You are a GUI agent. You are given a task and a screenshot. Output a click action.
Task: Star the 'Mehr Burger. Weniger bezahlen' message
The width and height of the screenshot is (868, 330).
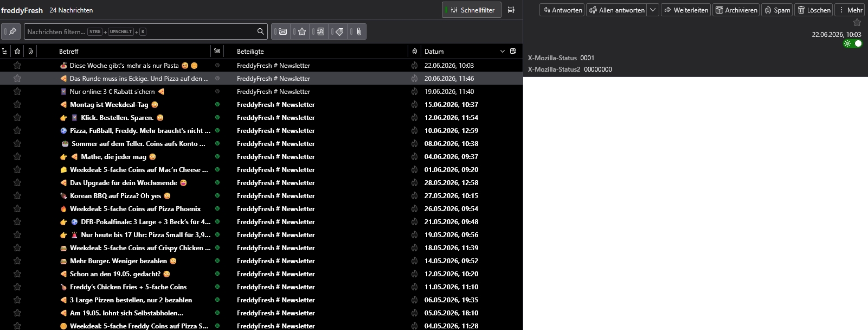click(17, 261)
